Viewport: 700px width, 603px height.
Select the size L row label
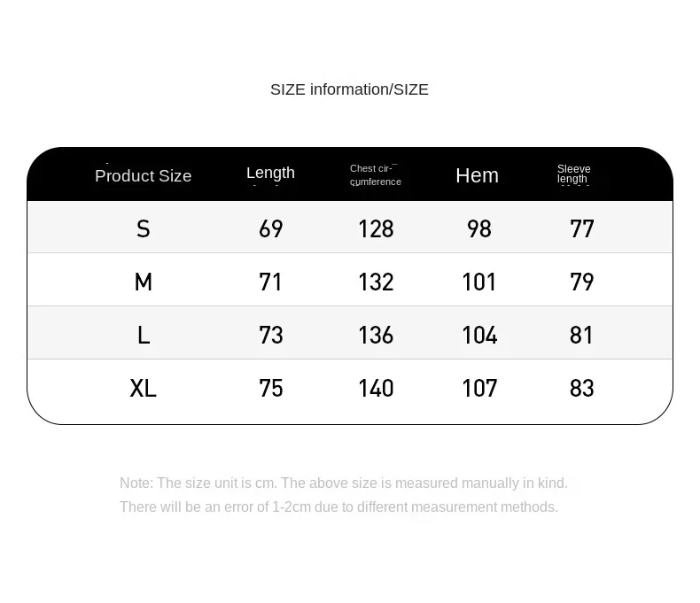pos(144,335)
